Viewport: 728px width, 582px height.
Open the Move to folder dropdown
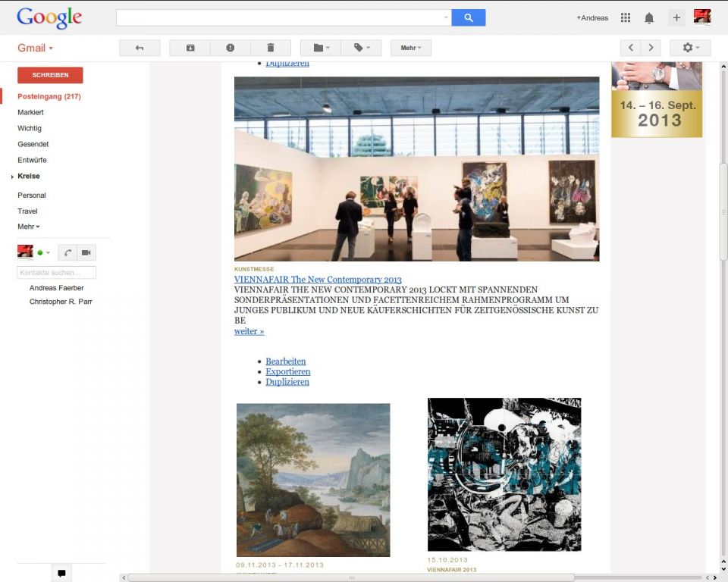pyautogui.click(x=321, y=48)
